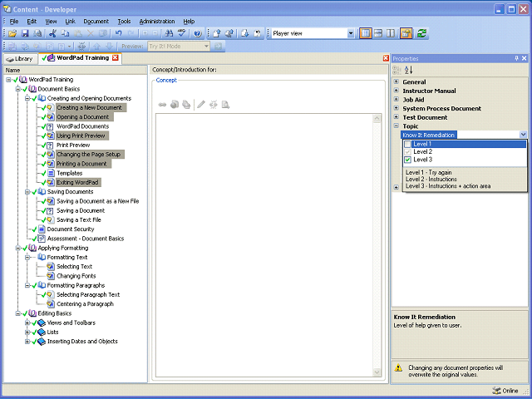
Task: Click the Spell check icon
Action: 182,33
